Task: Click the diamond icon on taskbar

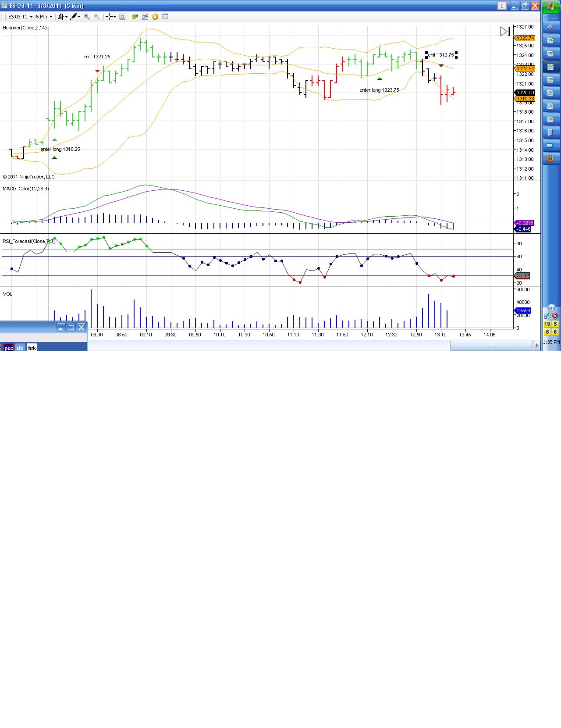Action: click(x=550, y=27)
